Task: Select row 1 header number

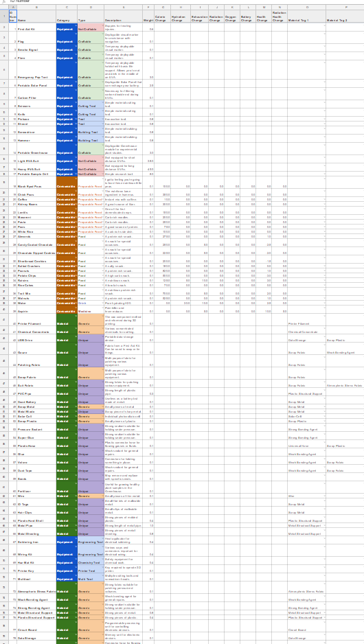Action: pyautogui.click(x=4, y=16)
